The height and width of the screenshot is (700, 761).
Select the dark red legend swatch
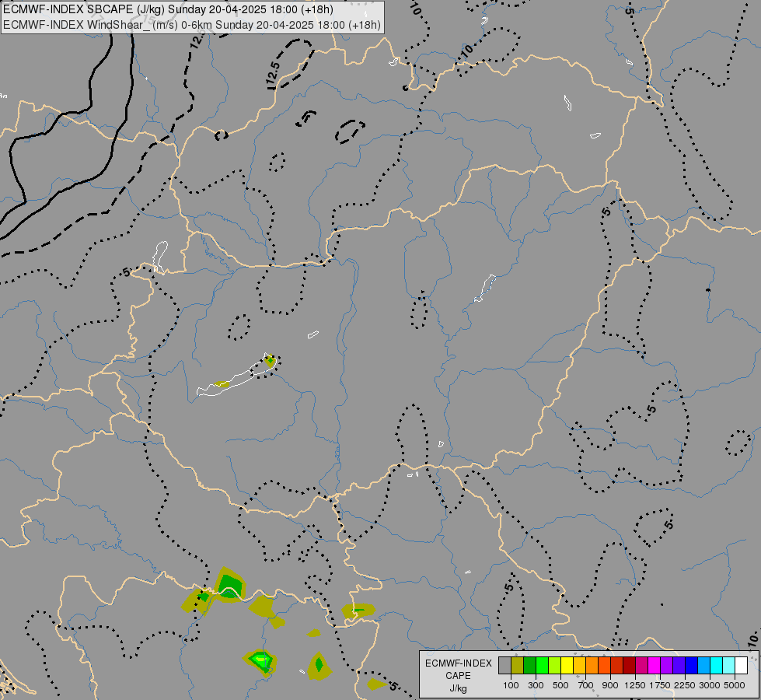point(629,666)
